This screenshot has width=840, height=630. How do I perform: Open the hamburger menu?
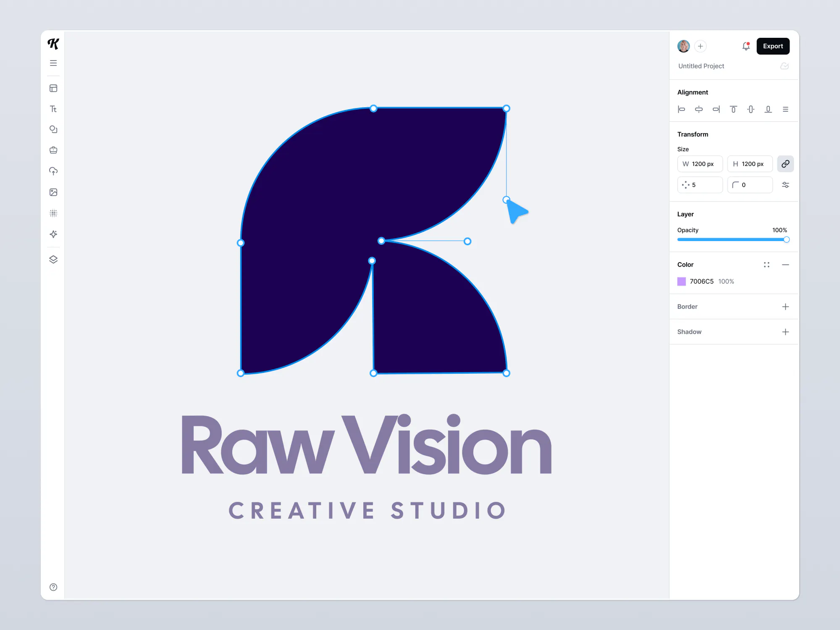(x=53, y=63)
